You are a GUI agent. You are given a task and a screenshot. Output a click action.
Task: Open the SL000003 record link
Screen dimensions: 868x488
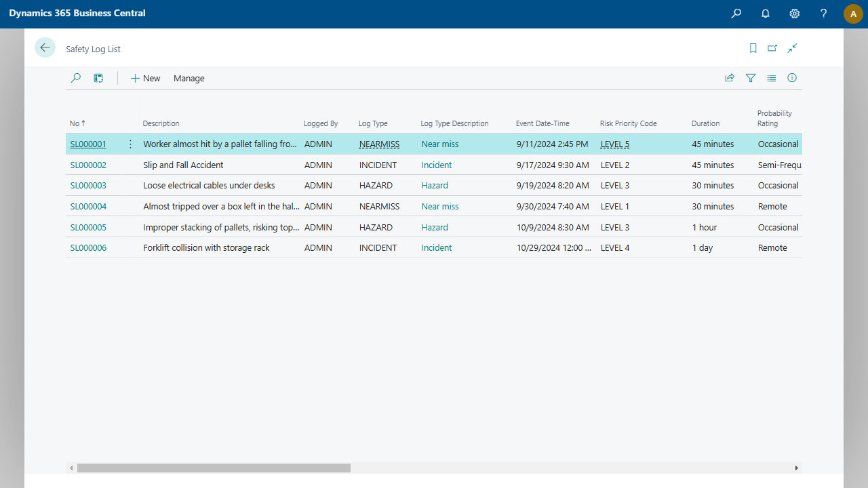click(x=88, y=186)
